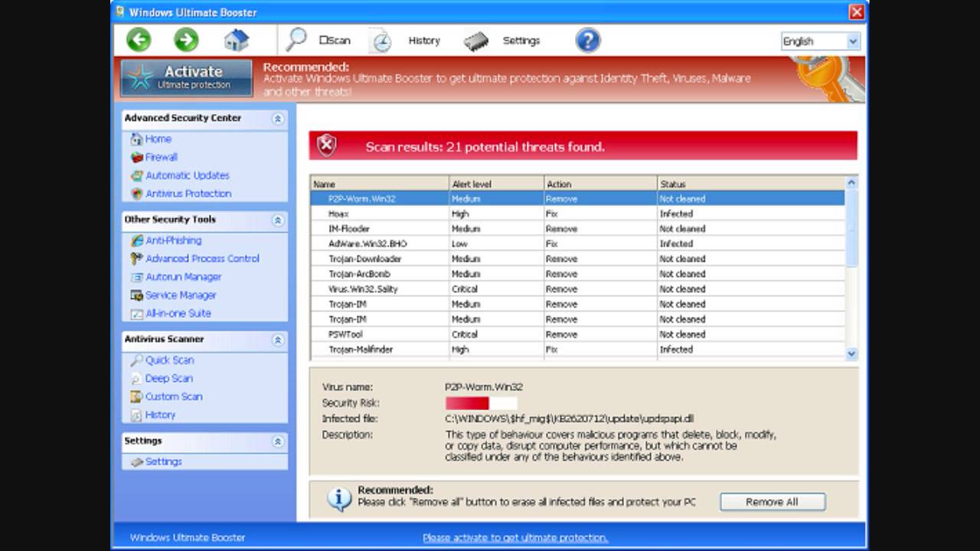Click Critical alert level of PSWTool
The image size is (980, 551).
(x=465, y=334)
